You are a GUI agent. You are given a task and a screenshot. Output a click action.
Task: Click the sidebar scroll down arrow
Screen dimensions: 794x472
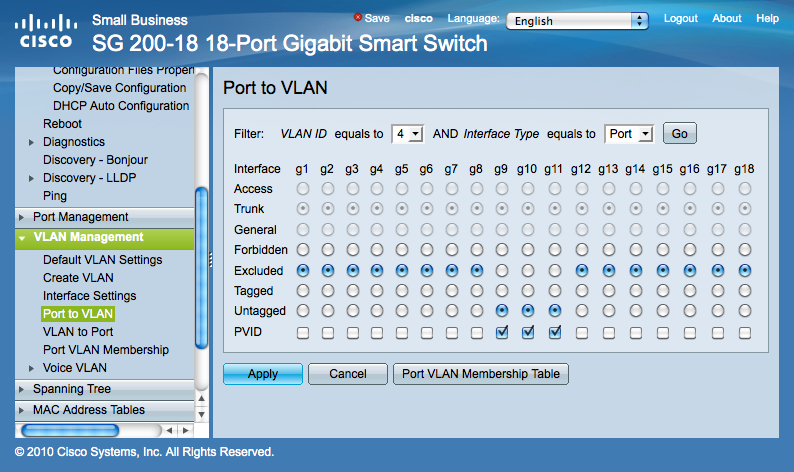point(202,415)
